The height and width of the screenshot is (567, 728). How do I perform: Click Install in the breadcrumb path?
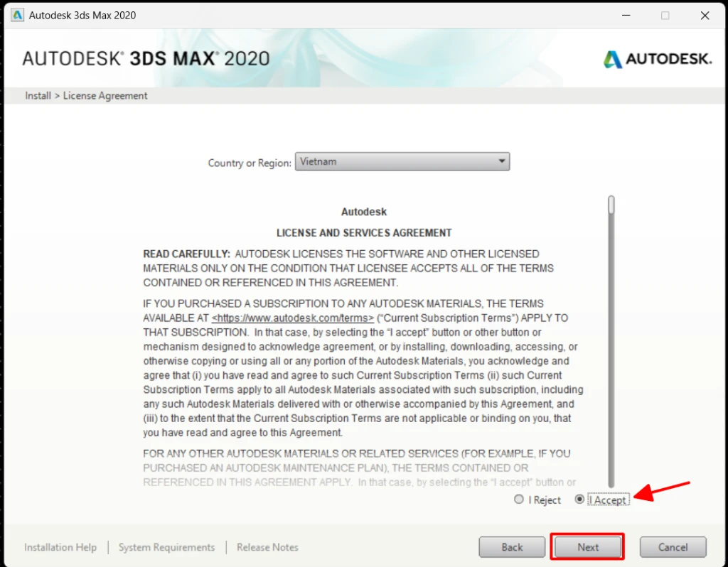tap(38, 96)
